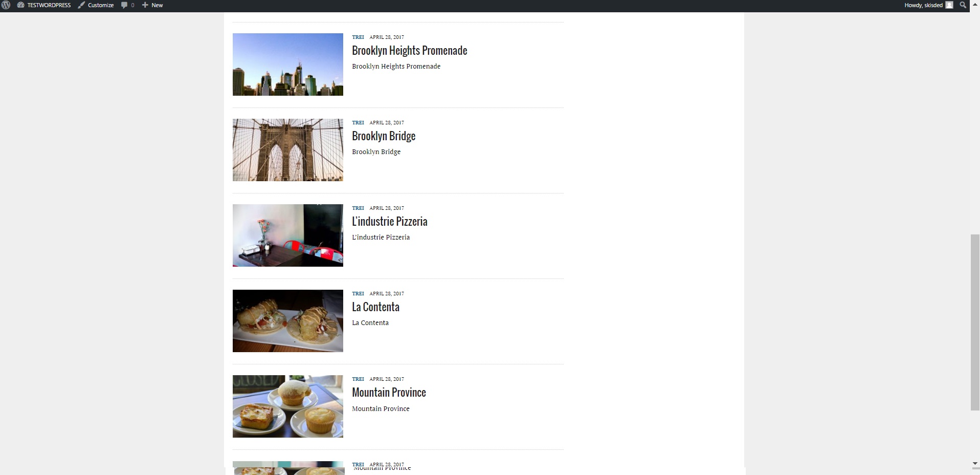Click the page vertical scrollbar thumb

[x=975, y=322]
